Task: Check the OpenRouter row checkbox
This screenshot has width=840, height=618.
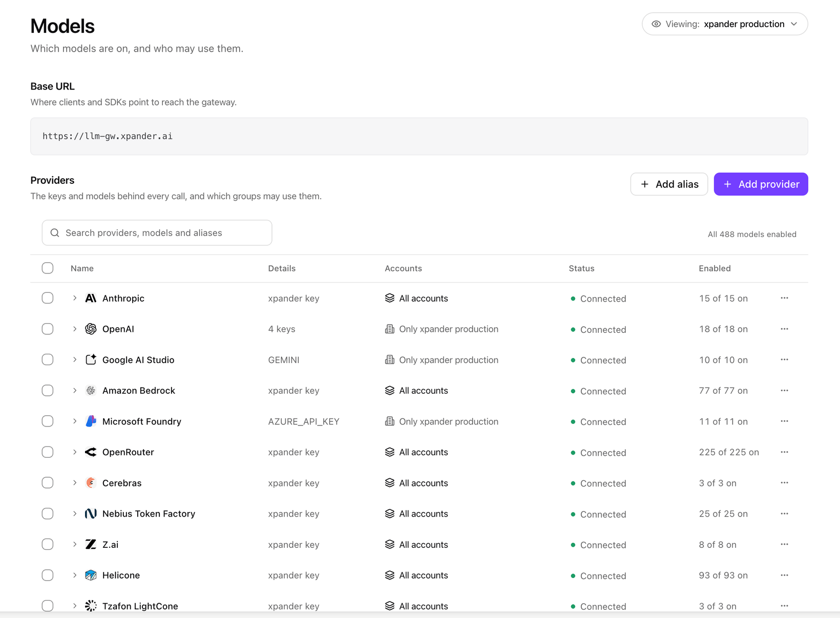Action: click(48, 452)
